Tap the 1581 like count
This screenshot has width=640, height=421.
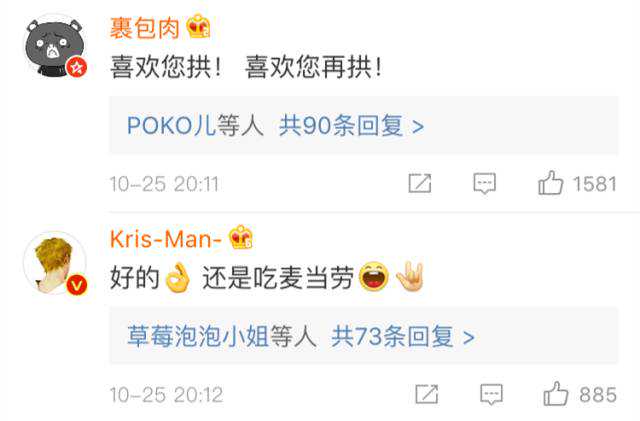click(x=595, y=184)
